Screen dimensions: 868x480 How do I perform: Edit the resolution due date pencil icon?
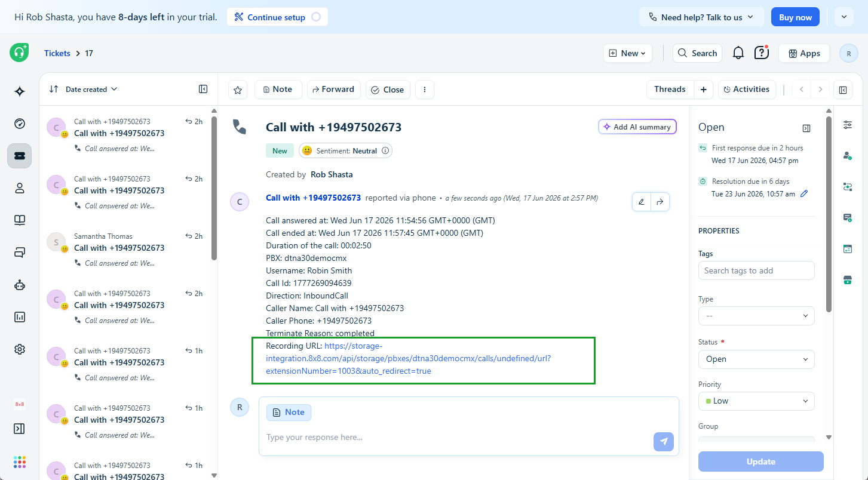tap(804, 193)
